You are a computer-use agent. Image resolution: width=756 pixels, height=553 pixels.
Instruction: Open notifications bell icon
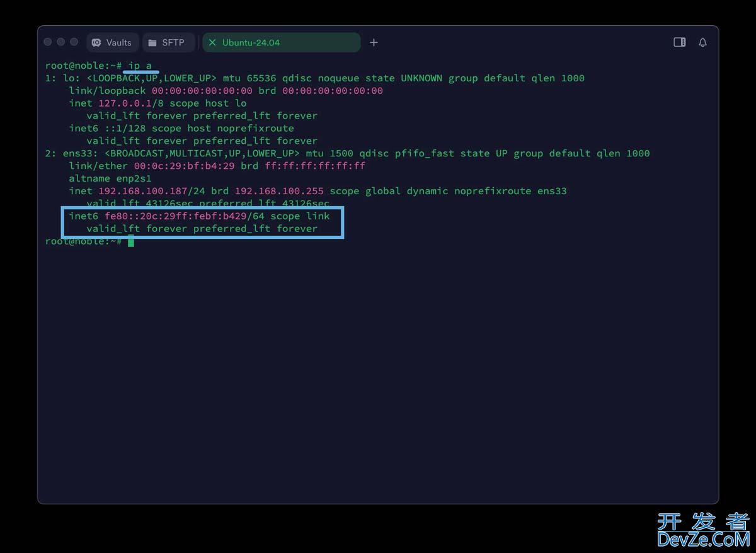click(x=702, y=42)
